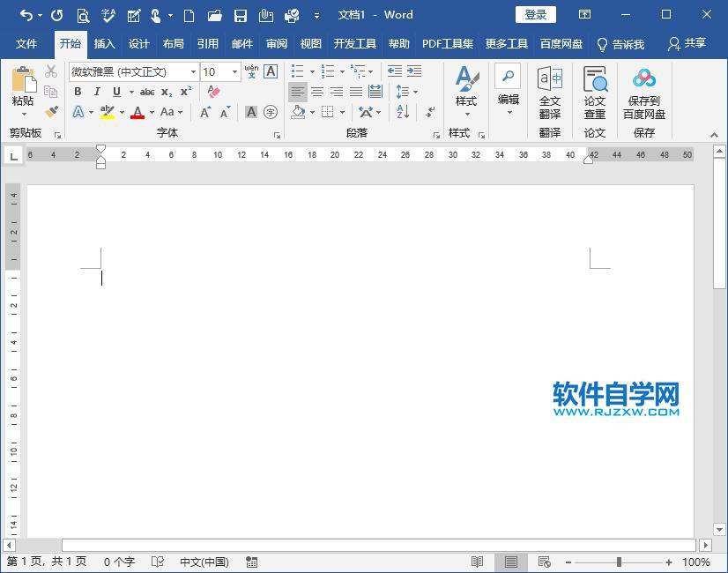
Task: Select the subscript icon
Action: [167, 92]
